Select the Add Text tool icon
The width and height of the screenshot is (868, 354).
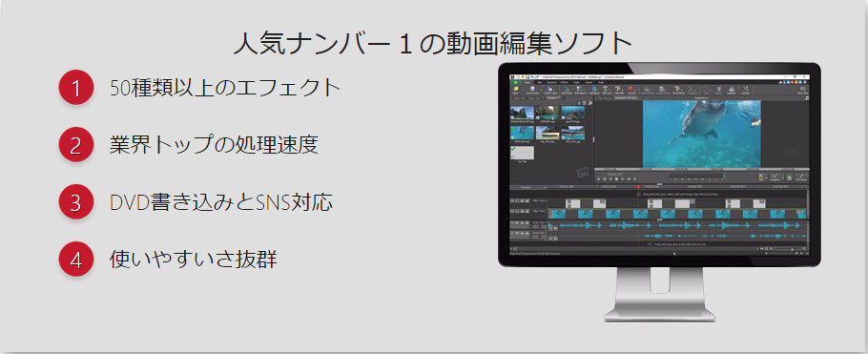605,89
